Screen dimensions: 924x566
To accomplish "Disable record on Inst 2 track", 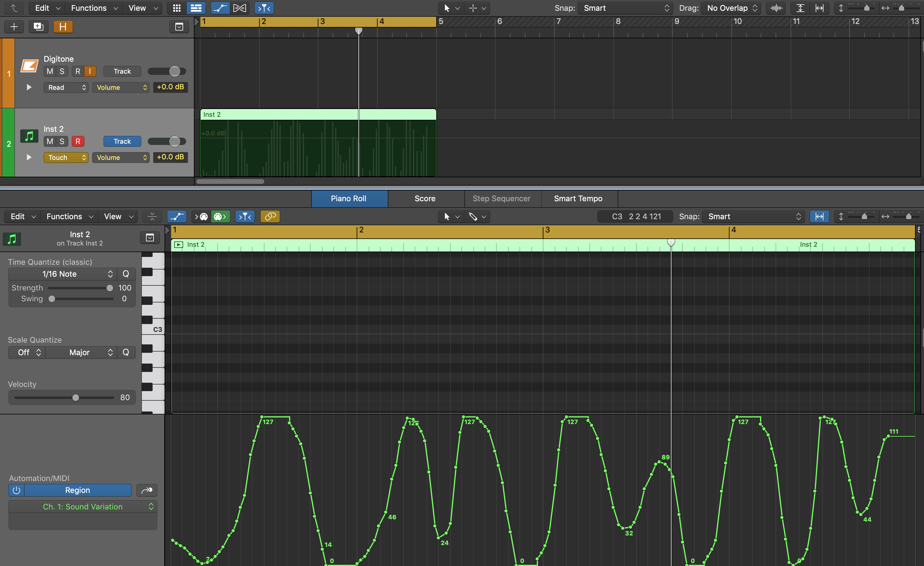I will pos(77,141).
